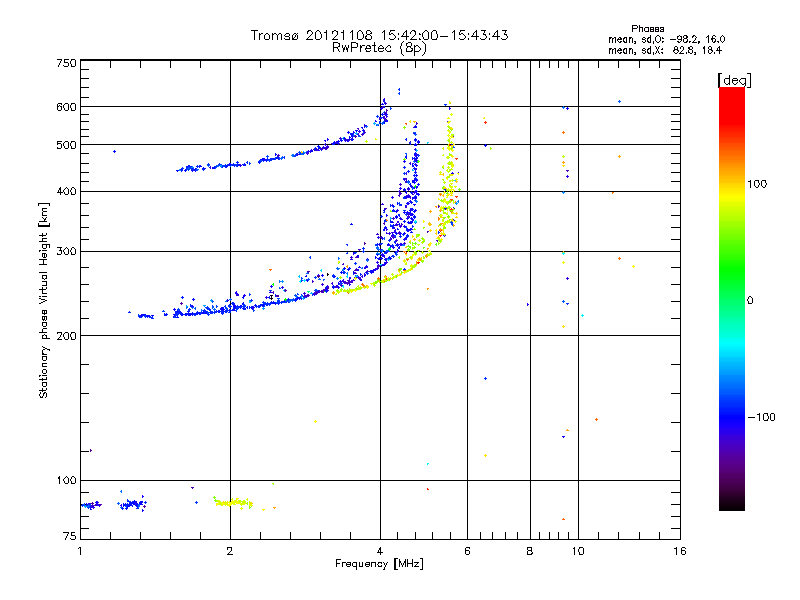Click the '1' frequency tick label
The width and height of the screenshot is (800, 600).
pyautogui.click(x=80, y=551)
